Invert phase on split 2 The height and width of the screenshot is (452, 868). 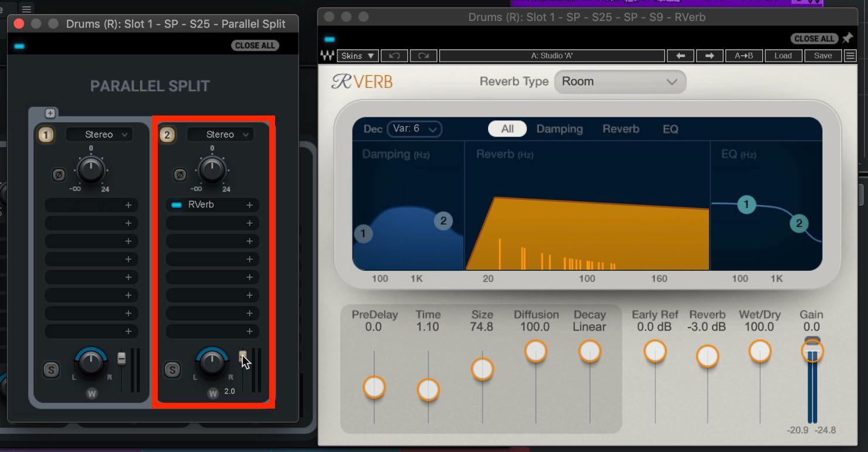click(x=180, y=175)
